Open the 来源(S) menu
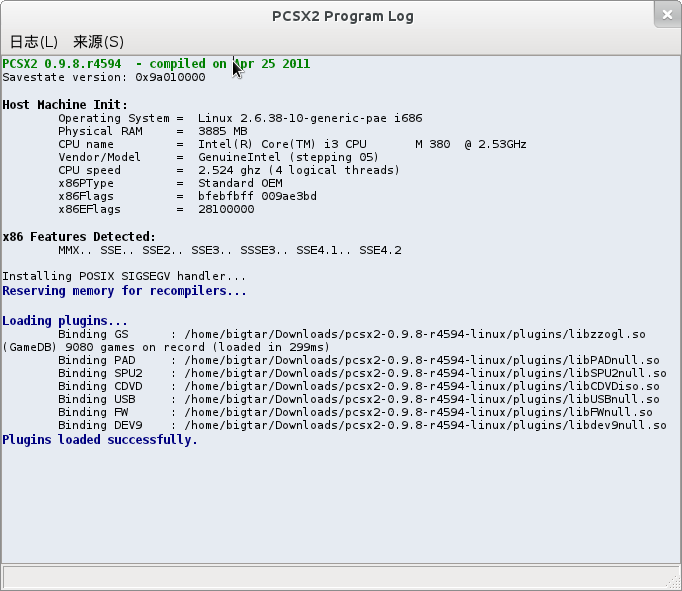682x591 pixels. [98, 42]
